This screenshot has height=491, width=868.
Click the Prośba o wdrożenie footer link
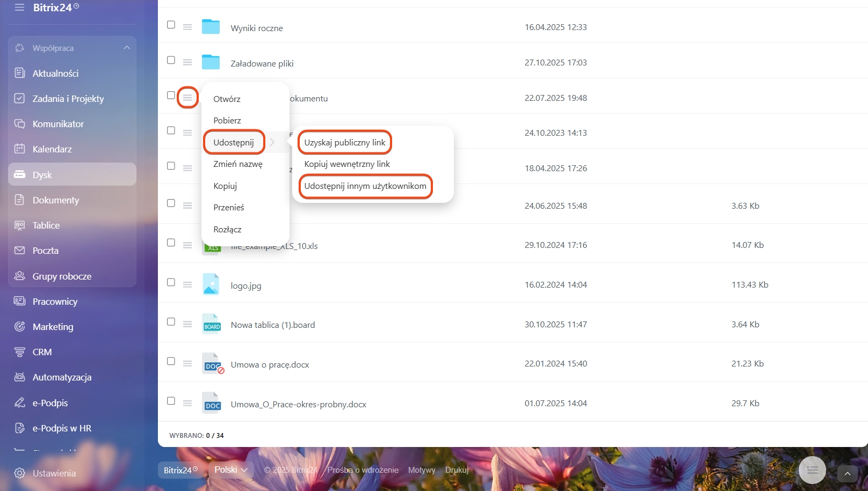[x=363, y=470]
